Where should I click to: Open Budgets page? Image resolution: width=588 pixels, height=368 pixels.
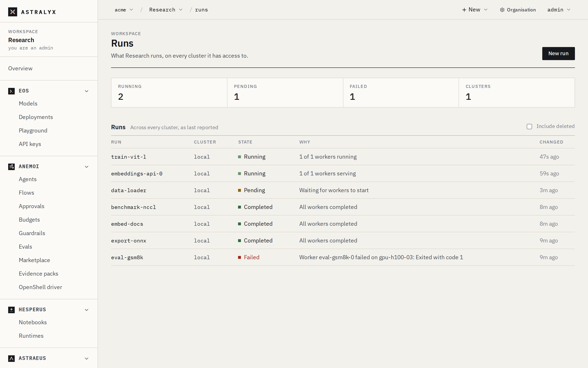click(x=29, y=220)
